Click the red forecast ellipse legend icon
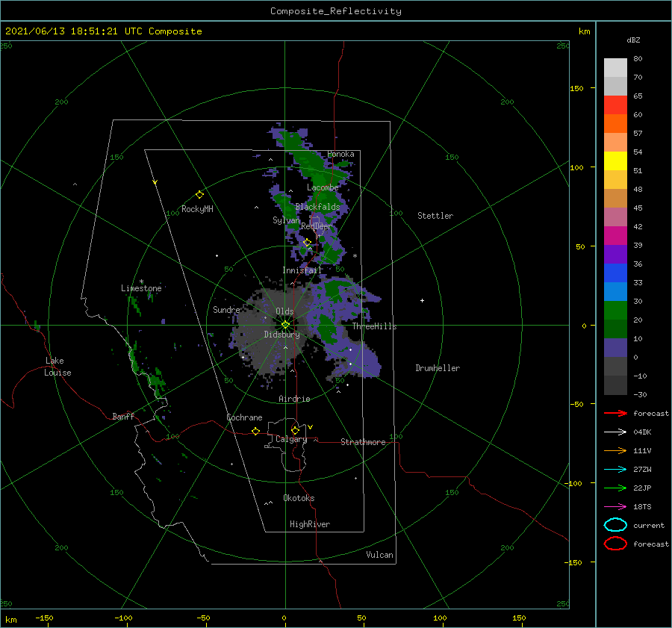This screenshot has height=628, width=672. click(x=615, y=544)
